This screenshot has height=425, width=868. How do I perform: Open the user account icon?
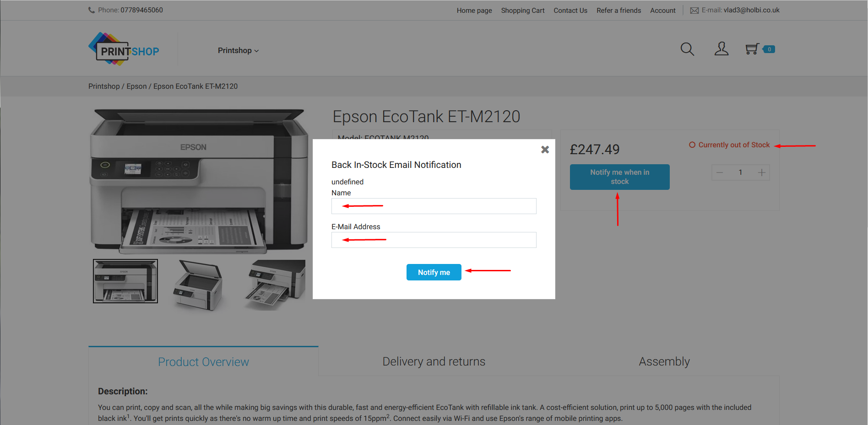(722, 49)
